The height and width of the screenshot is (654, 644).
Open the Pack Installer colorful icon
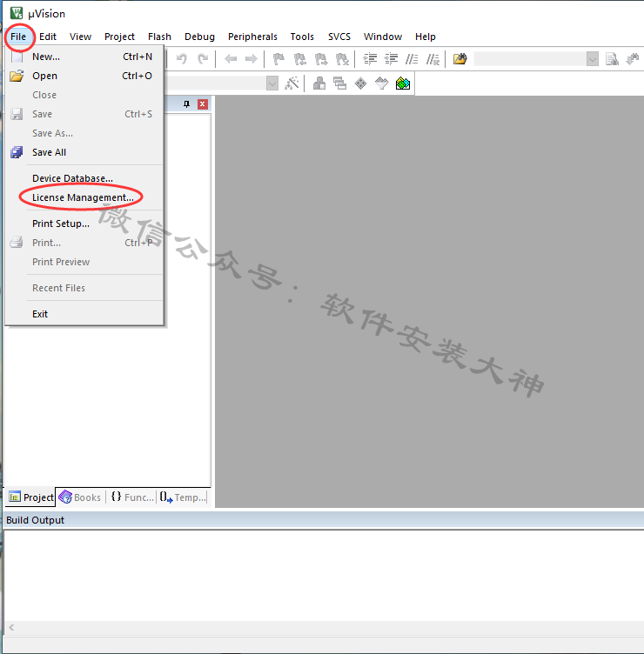click(403, 83)
